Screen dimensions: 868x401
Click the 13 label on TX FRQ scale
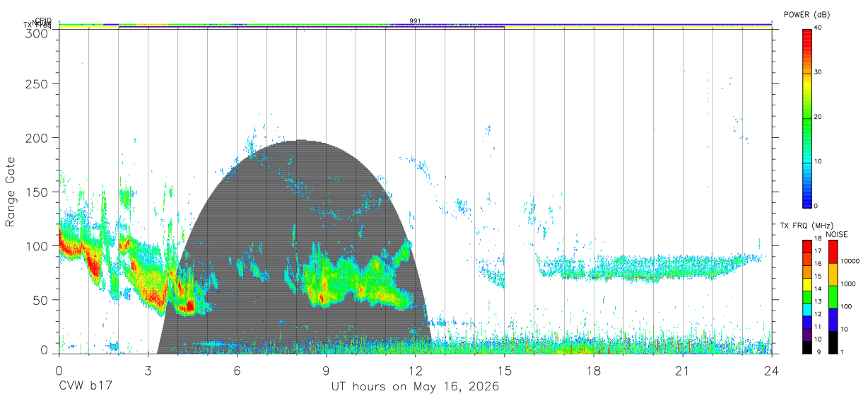(819, 301)
